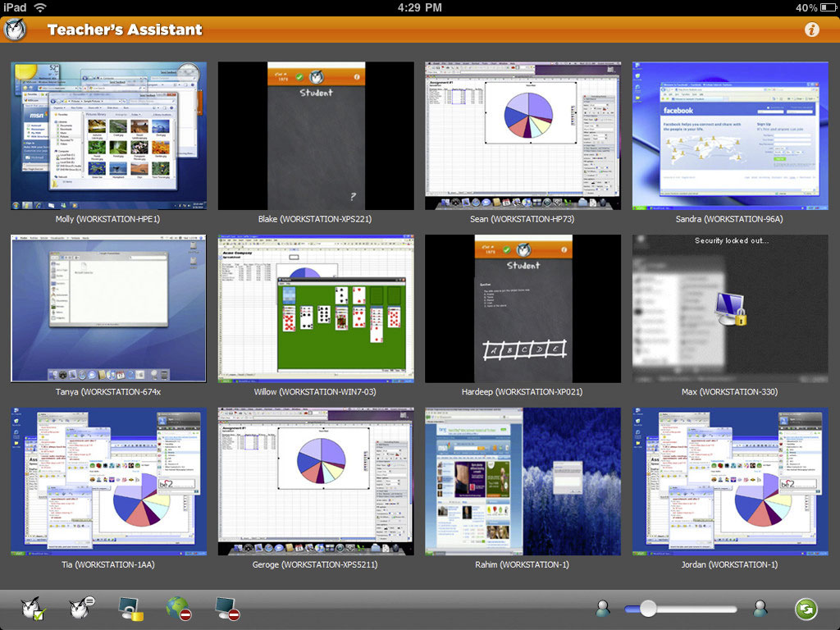The height and width of the screenshot is (630, 840).
Task: Click the monitor with red blank-screen icon
Action: (x=226, y=609)
